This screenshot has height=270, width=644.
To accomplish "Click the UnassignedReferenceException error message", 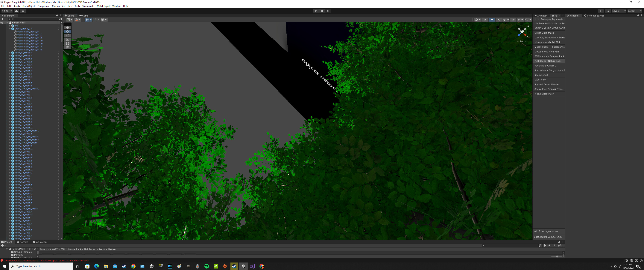I will 46,260.
